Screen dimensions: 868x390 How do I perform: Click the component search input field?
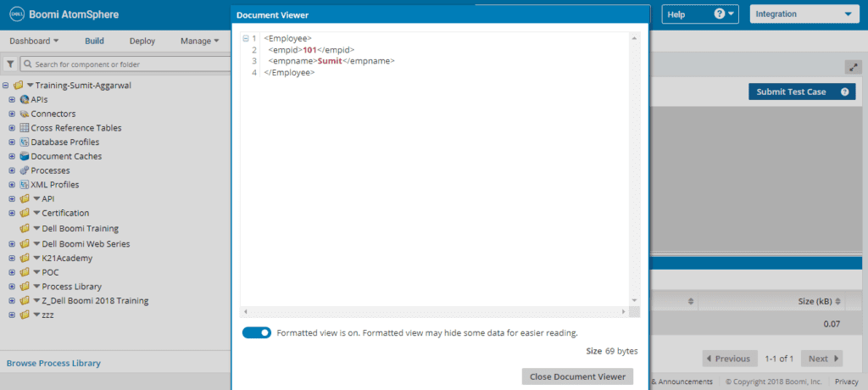point(125,64)
